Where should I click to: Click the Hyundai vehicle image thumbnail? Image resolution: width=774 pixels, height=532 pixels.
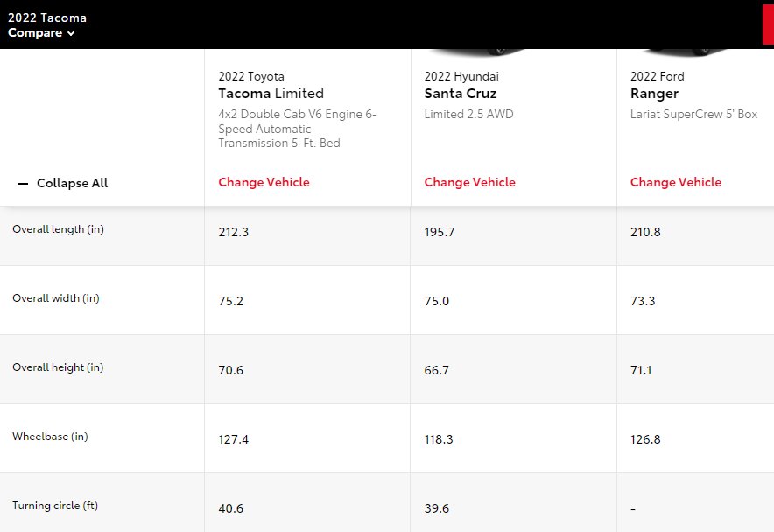476,52
